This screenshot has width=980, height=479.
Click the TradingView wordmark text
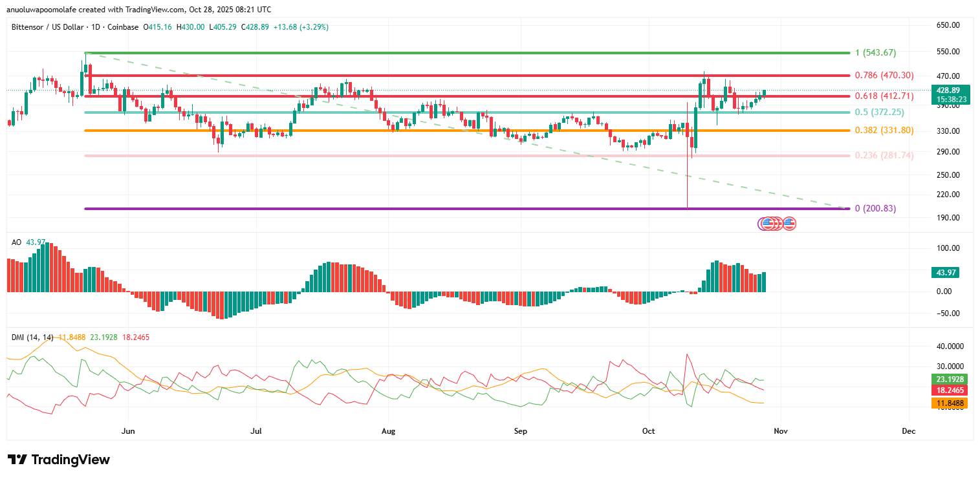[x=71, y=460]
